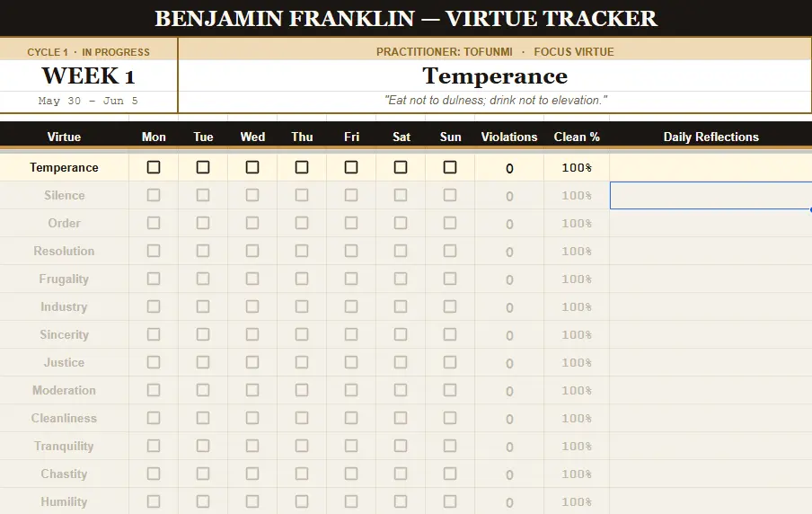812x514 pixels.
Task: Check Chastity box under Sun
Action: 450,474
